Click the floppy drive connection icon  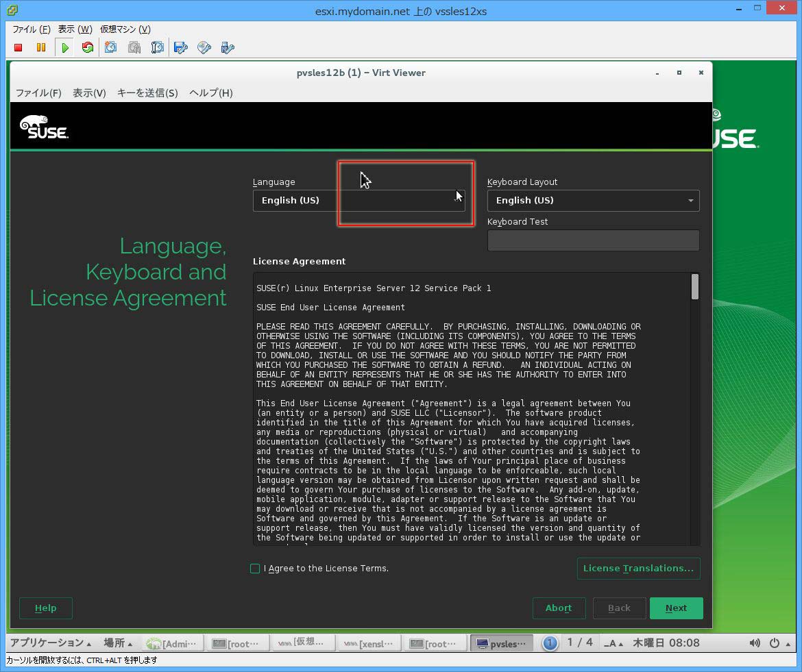pos(180,47)
